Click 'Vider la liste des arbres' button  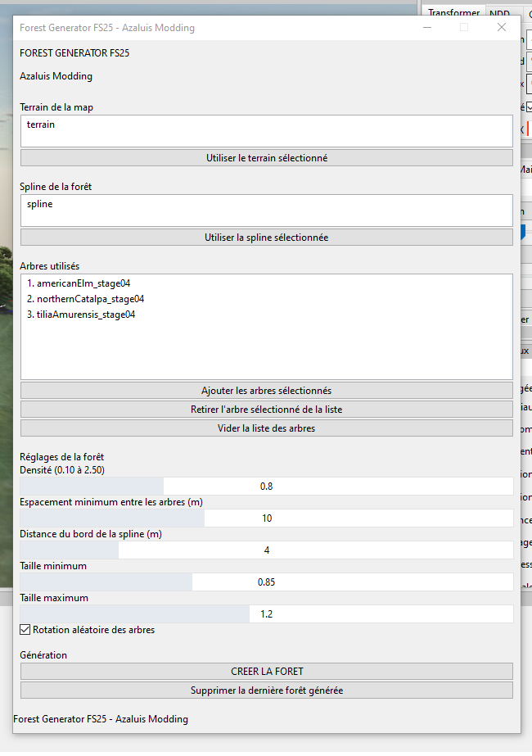[x=267, y=428]
